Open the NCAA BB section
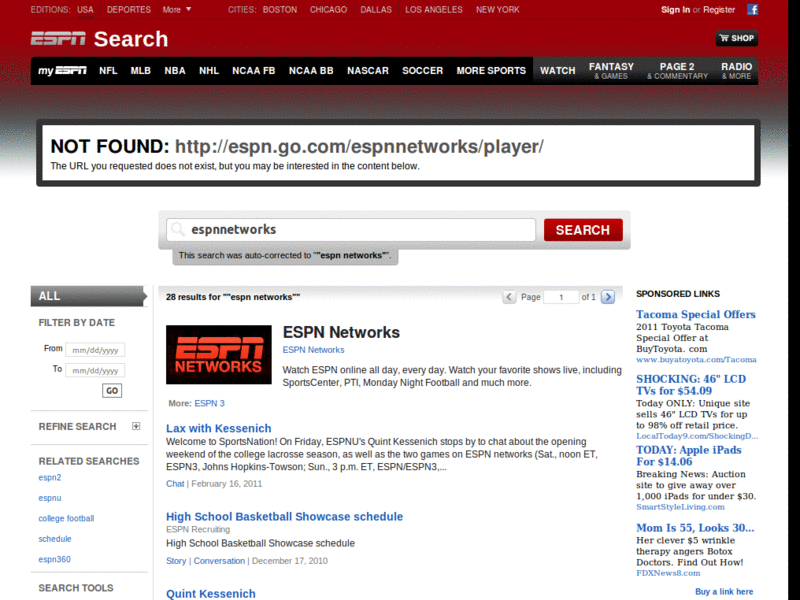This screenshot has height=600, width=800. [311, 71]
